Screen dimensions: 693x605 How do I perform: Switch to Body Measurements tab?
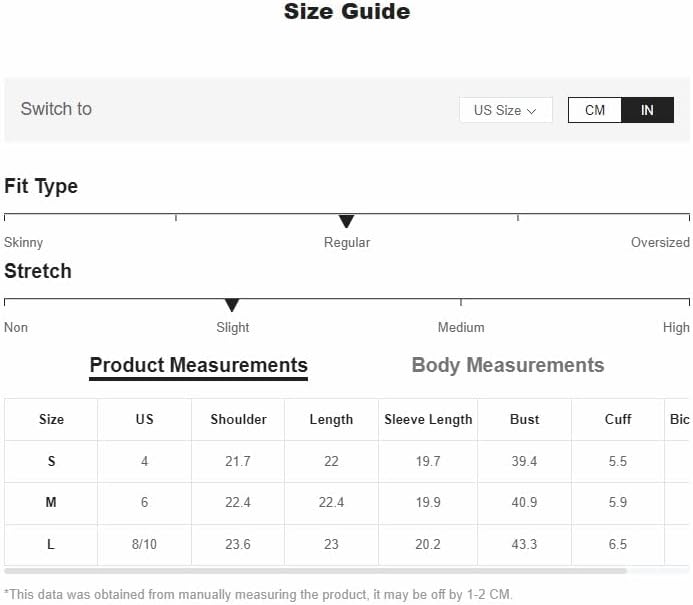pos(508,365)
